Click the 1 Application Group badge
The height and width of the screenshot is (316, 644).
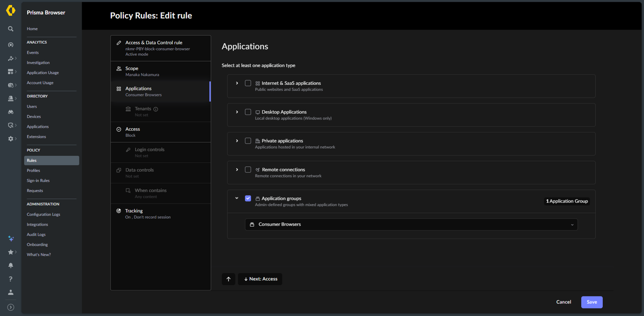tap(567, 201)
